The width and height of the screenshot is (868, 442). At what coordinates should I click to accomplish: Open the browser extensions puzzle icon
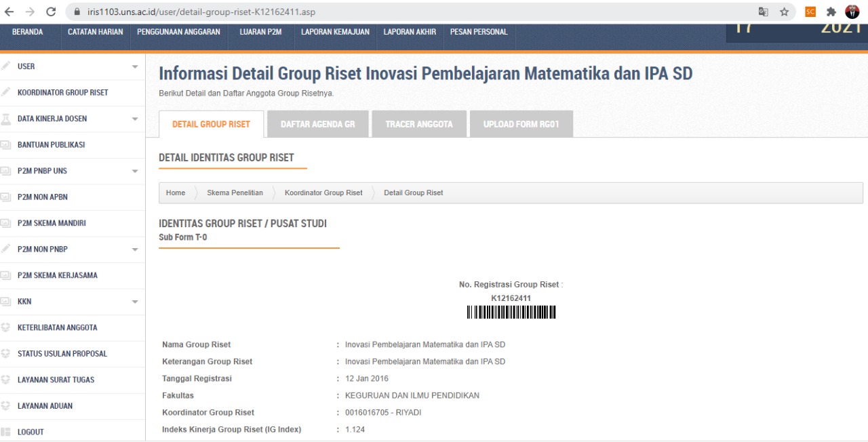[831, 12]
